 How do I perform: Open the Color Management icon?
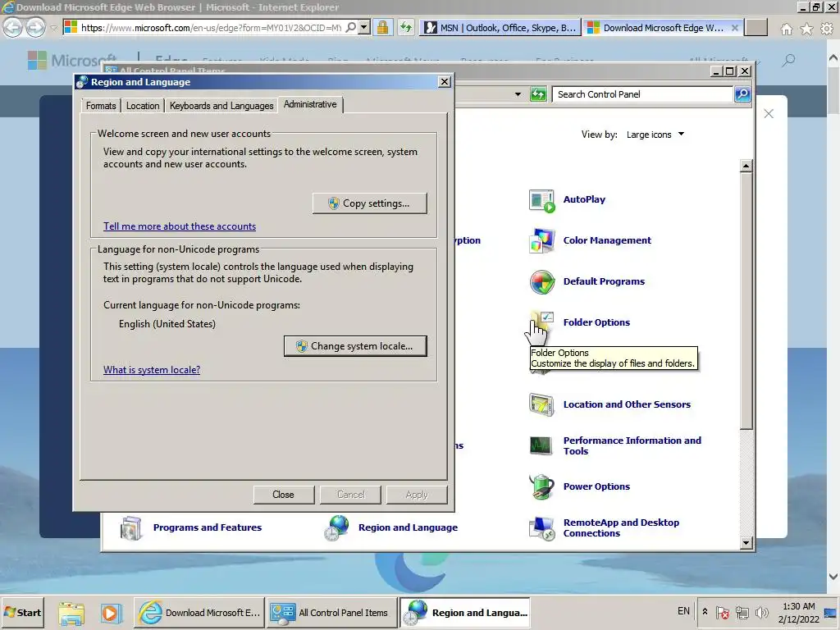tap(541, 240)
